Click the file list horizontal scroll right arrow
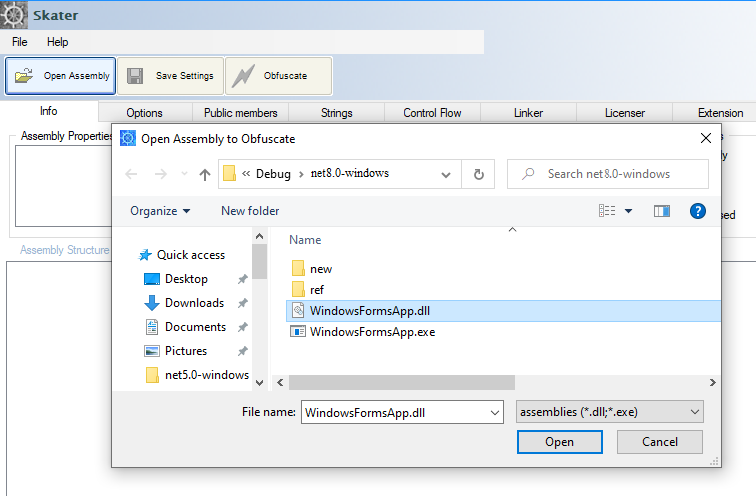Viewport: 756px width, 496px height. (x=713, y=383)
